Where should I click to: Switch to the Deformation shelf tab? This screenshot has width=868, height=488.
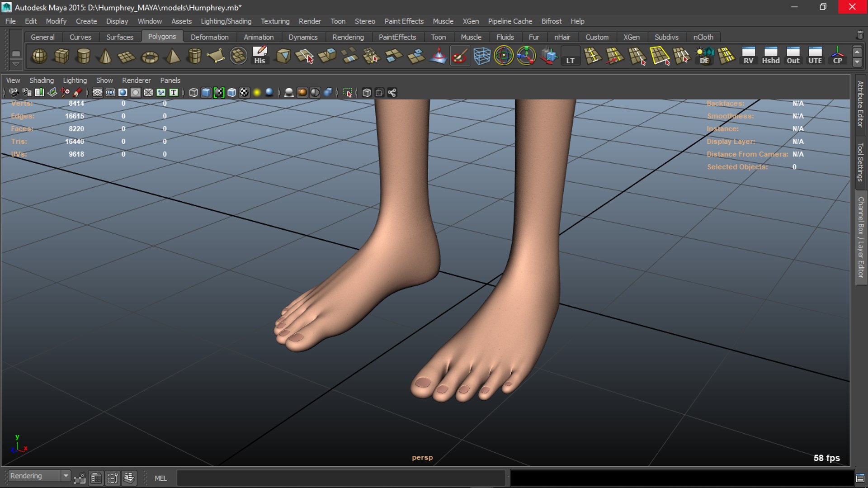(209, 37)
